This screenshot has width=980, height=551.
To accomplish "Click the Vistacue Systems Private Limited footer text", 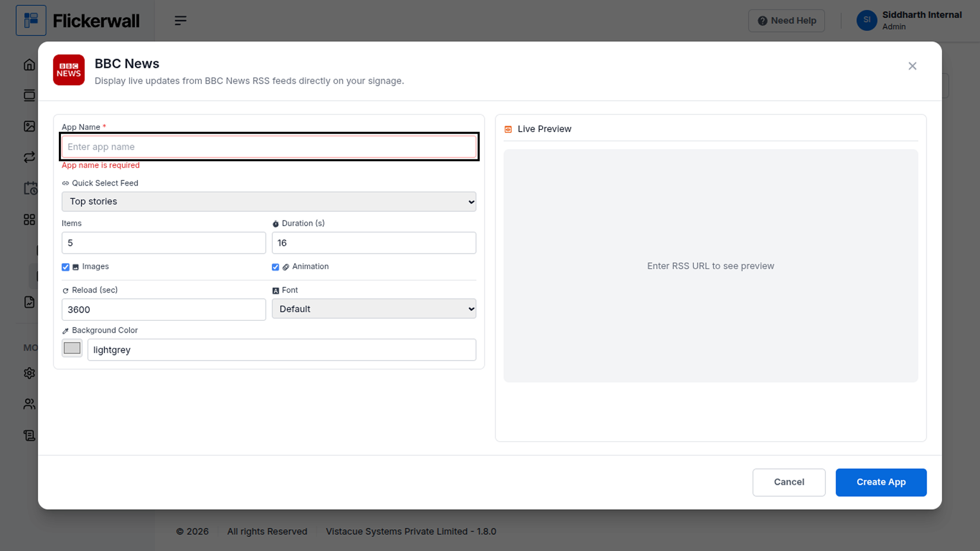I will tap(411, 531).
